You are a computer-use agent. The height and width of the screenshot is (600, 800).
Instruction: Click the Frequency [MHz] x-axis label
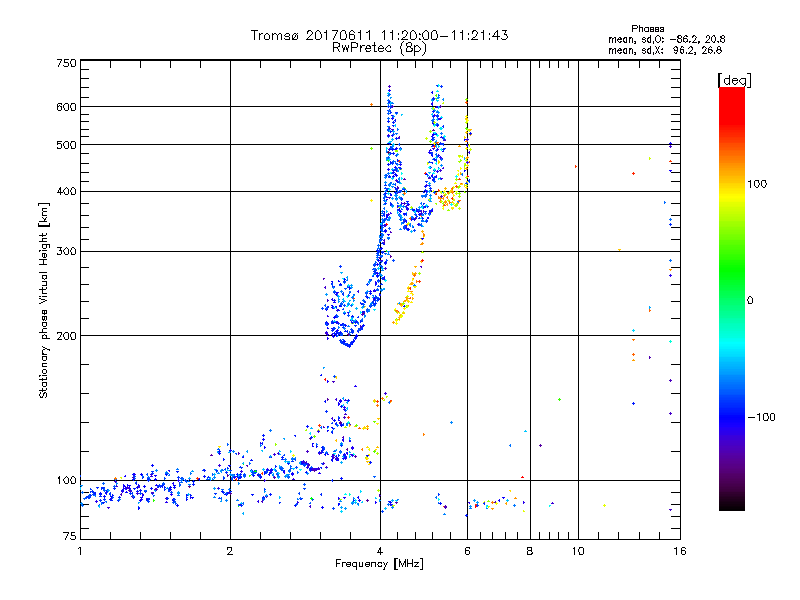(379, 565)
